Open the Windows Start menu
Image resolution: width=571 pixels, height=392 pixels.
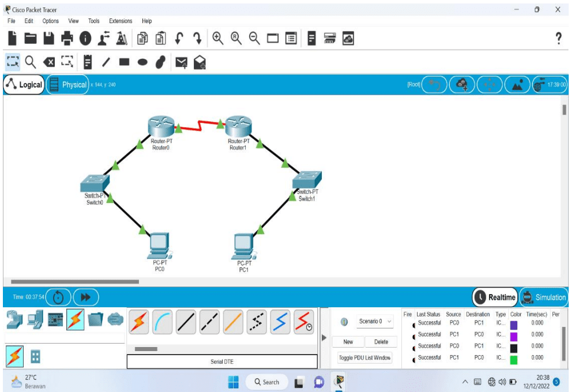pos(233,382)
